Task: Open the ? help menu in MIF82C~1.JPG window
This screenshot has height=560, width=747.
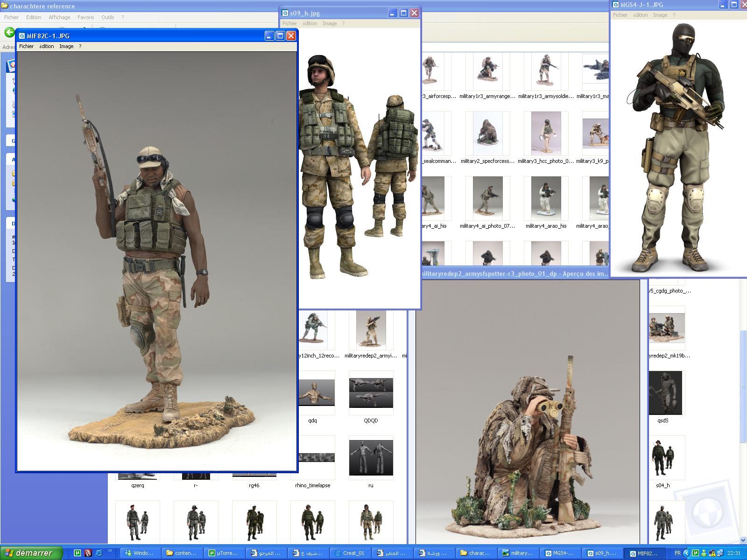Action: pos(80,46)
